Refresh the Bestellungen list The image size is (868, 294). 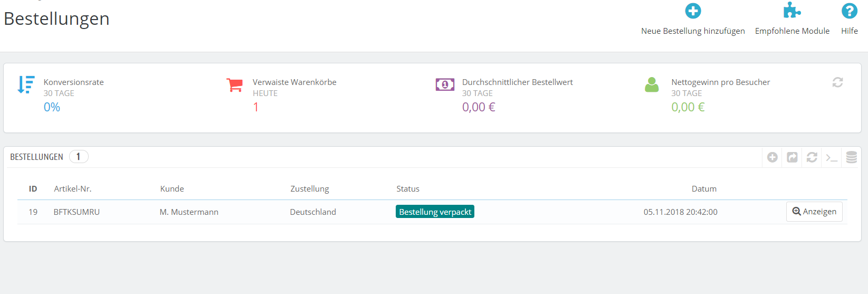coord(812,157)
